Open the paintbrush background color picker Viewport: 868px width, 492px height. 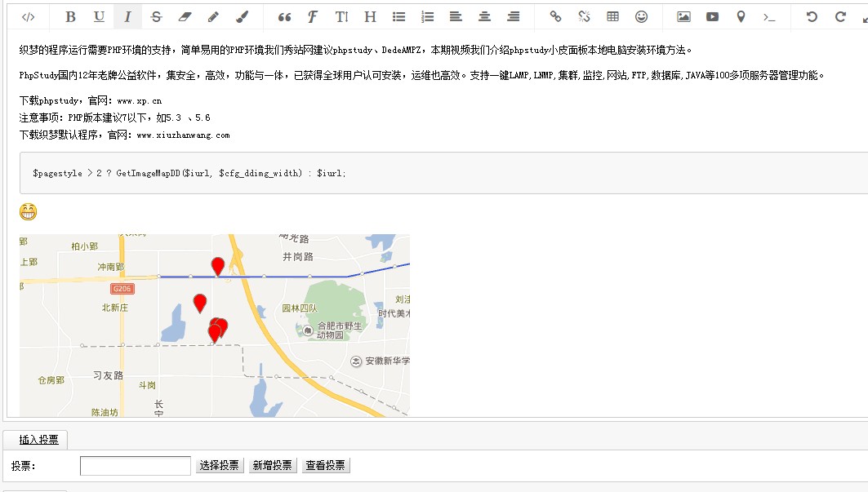pos(242,16)
